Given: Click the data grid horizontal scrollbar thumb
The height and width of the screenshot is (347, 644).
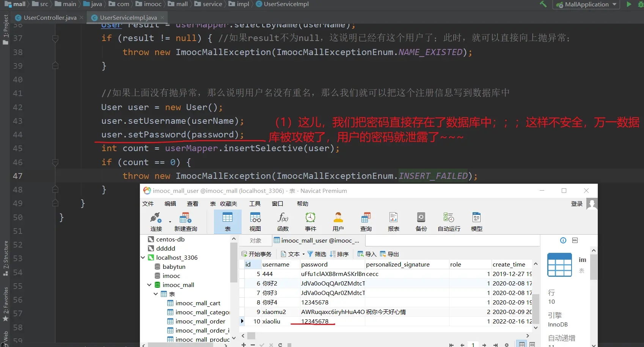Looking at the screenshot, I should pyautogui.click(x=251, y=336).
